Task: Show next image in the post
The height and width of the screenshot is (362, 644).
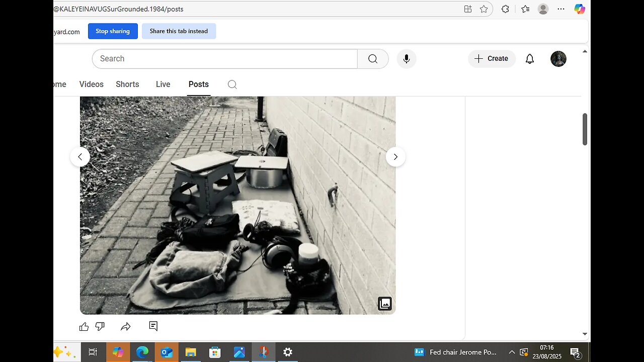Action: tap(395, 157)
